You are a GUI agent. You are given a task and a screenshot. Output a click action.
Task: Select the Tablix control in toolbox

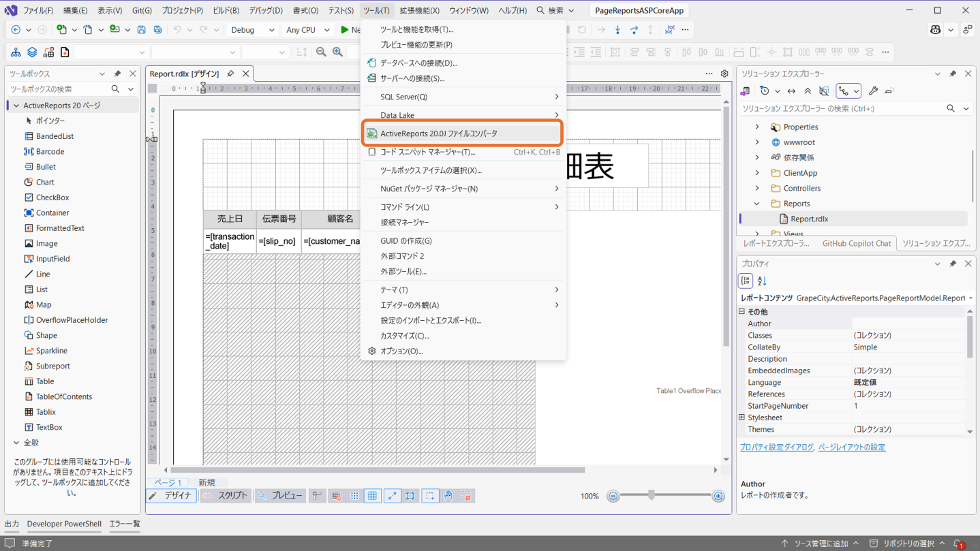point(46,412)
